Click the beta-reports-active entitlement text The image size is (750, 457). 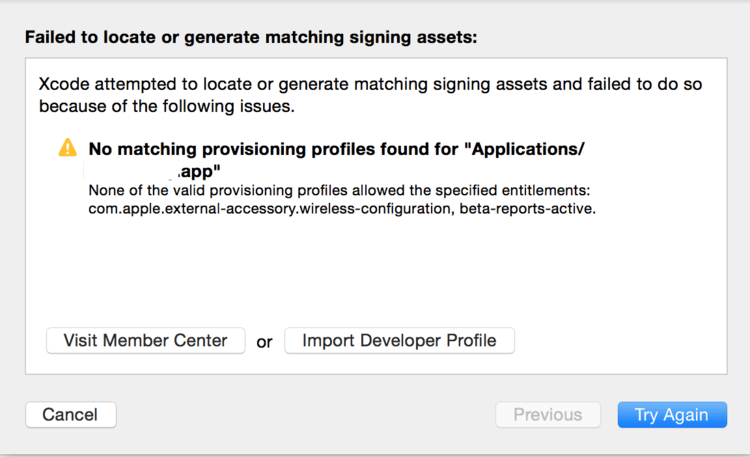tap(527, 209)
